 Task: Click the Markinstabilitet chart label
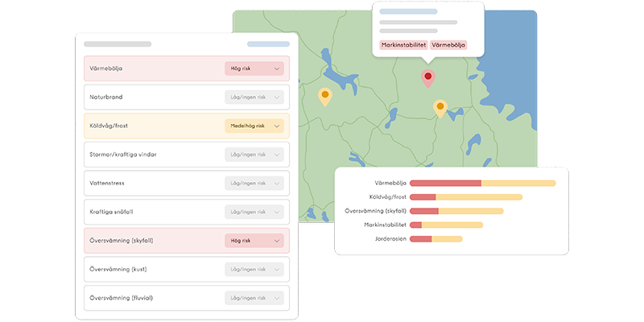coord(386,225)
